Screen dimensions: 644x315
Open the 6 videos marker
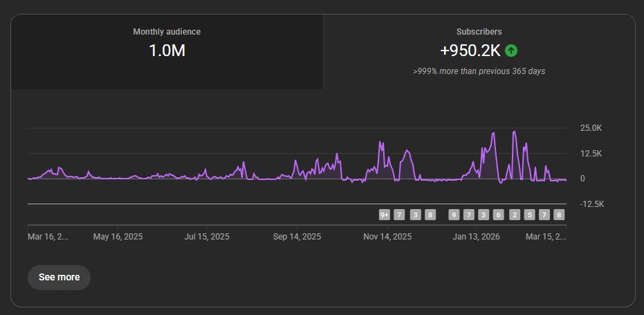[498, 215]
